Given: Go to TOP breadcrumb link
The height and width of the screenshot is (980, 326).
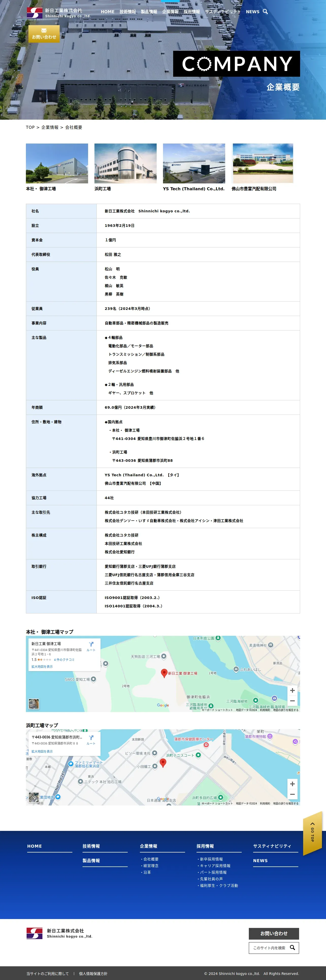Looking at the screenshot, I should (x=30, y=128).
